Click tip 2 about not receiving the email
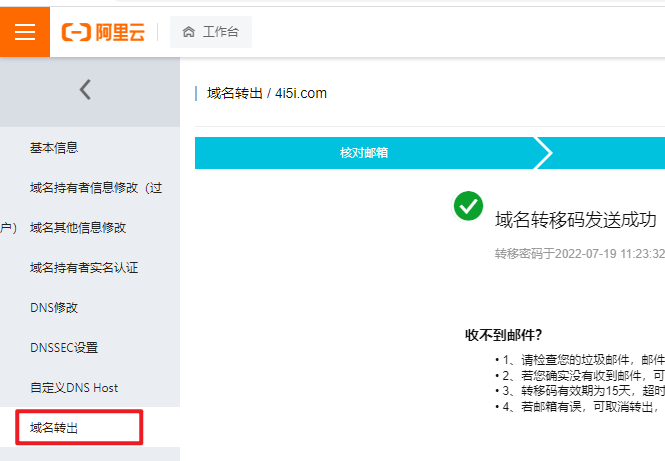Viewport: 665px width, 461px height. point(579,376)
